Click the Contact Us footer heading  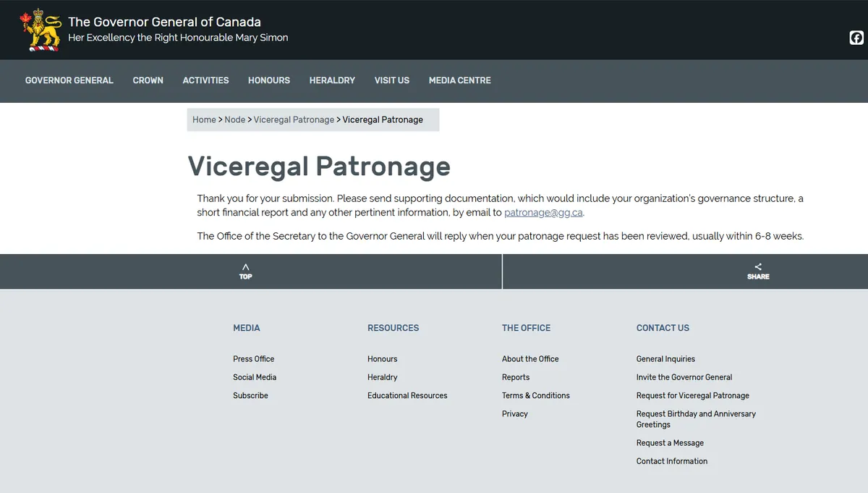(663, 328)
